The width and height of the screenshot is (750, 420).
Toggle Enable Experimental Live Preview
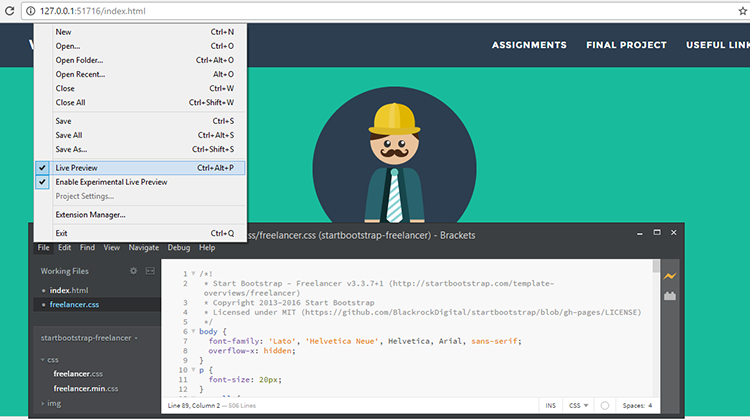point(140,182)
